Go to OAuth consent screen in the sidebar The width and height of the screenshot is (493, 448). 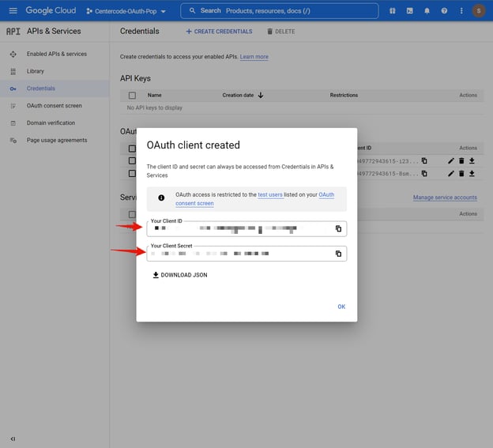pos(54,106)
